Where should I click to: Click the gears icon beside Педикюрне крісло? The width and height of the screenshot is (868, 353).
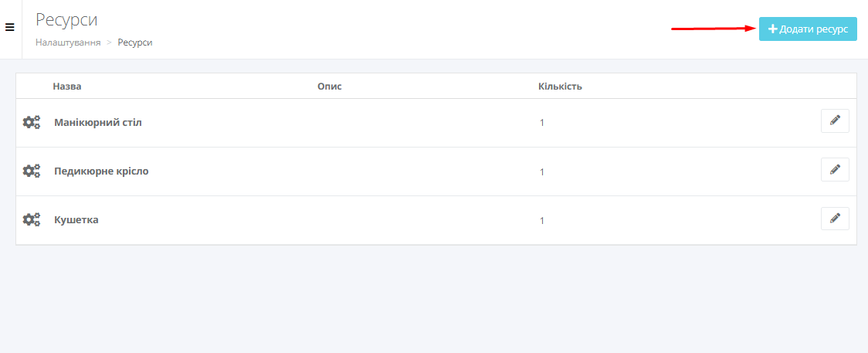pos(32,171)
